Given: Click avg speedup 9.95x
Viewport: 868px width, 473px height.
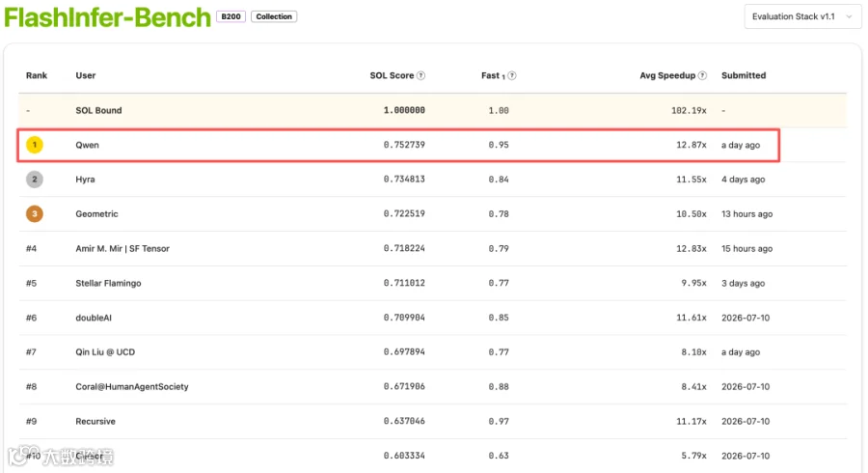Looking at the screenshot, I should (x=693, y=283).
